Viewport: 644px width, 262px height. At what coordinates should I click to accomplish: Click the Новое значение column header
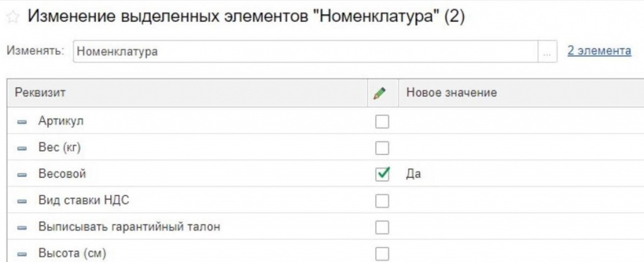(452, 93)
